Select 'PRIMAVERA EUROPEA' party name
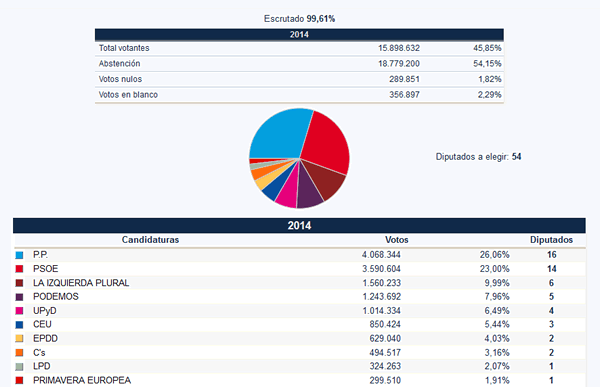The image size is (600, 387). [82, 380]
